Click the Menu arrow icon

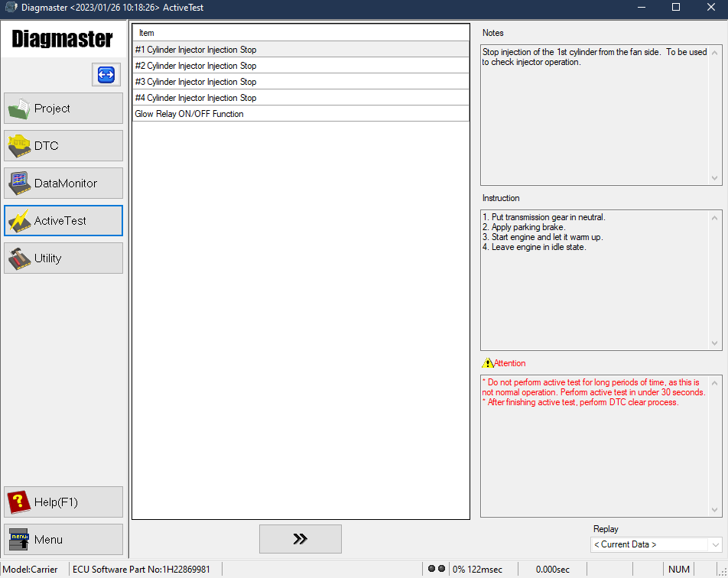pos(19,540)
